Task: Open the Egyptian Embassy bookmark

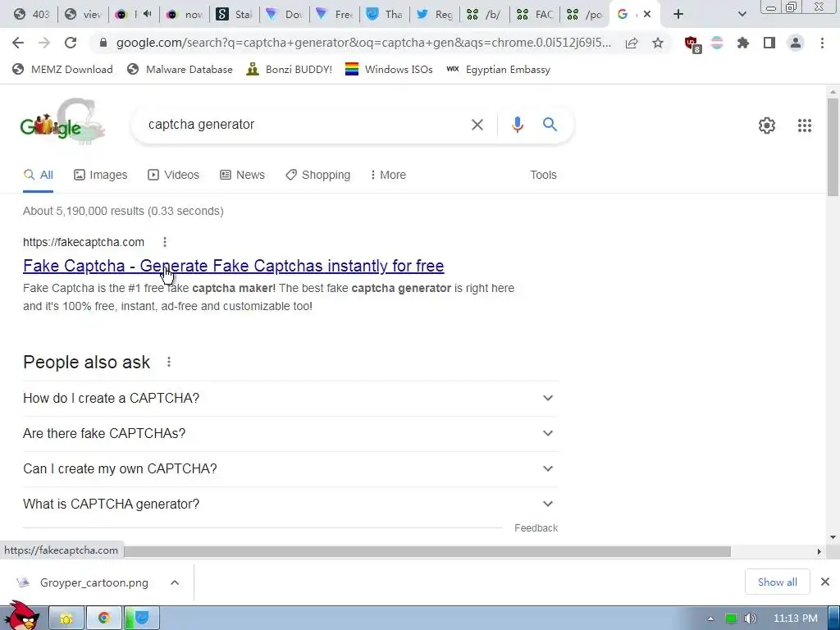Action: coord(498,69)
